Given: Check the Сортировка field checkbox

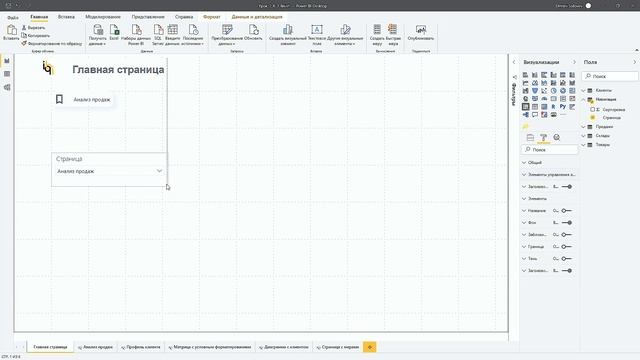Looking at the screenshot, I should 593,109.
